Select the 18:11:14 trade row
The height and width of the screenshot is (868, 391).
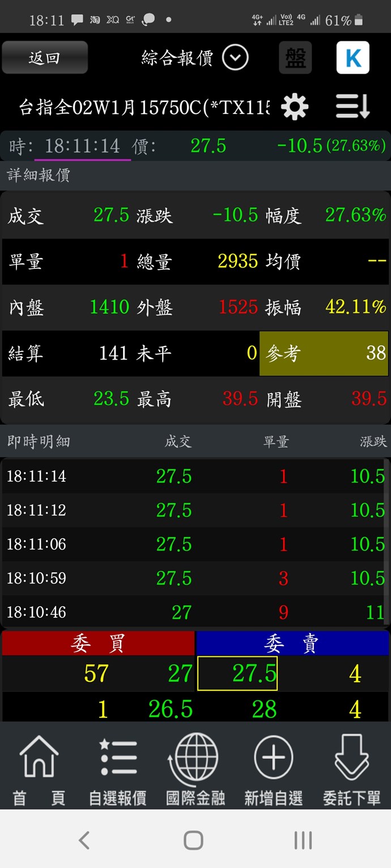[x=195, y=476]
